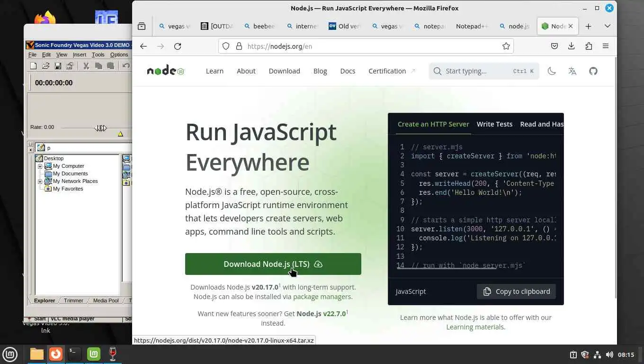Click Download Node.js (LTS) green button
This screenshot has height=364, width=644.
273,264
